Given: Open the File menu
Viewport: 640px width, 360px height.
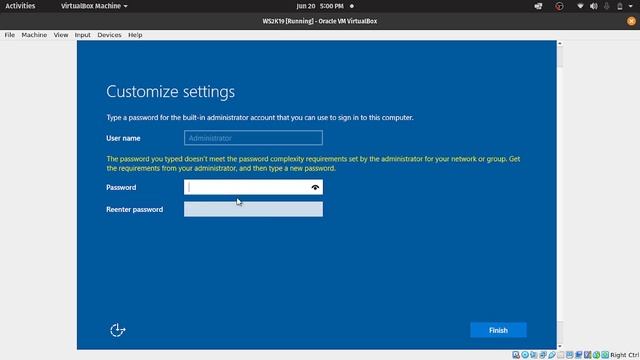Looking at the screenshot, I should pos(9,35).
